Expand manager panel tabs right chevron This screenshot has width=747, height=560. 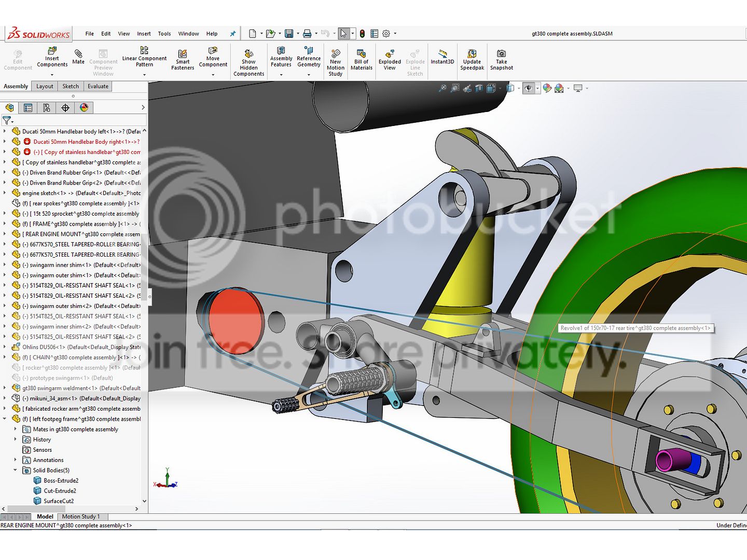pos(143,107)
